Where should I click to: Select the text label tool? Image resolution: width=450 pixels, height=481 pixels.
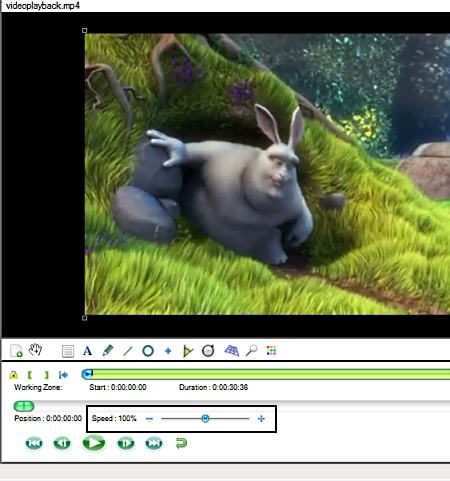click(87, 351)
